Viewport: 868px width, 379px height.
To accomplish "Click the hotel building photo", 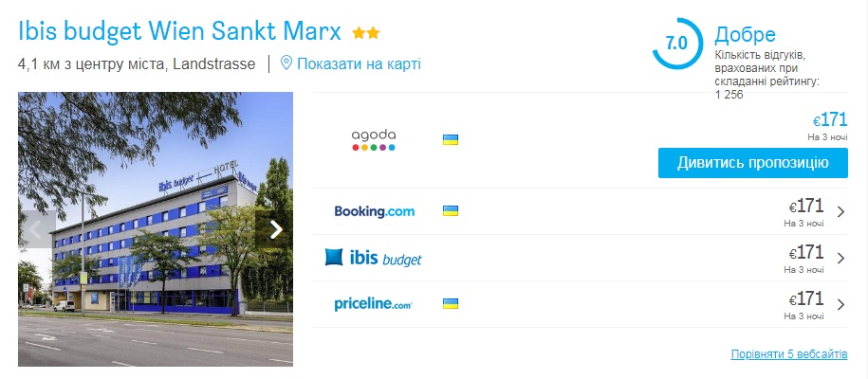I will (156, 229).
